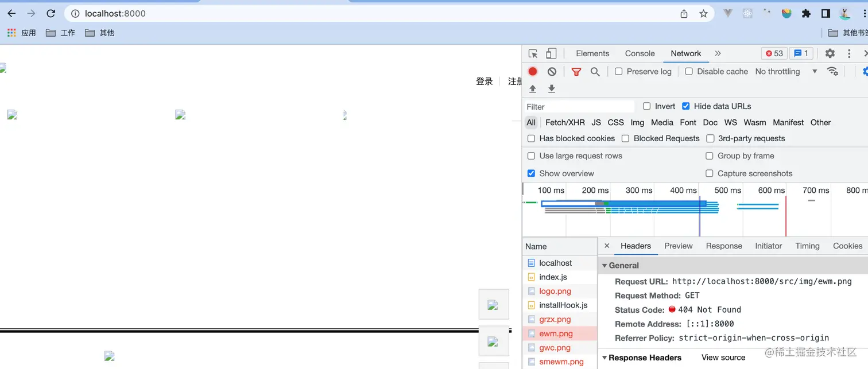868x369 pixels.
Task: Bookmark this page with the star icon
Action: click(704, 13)
